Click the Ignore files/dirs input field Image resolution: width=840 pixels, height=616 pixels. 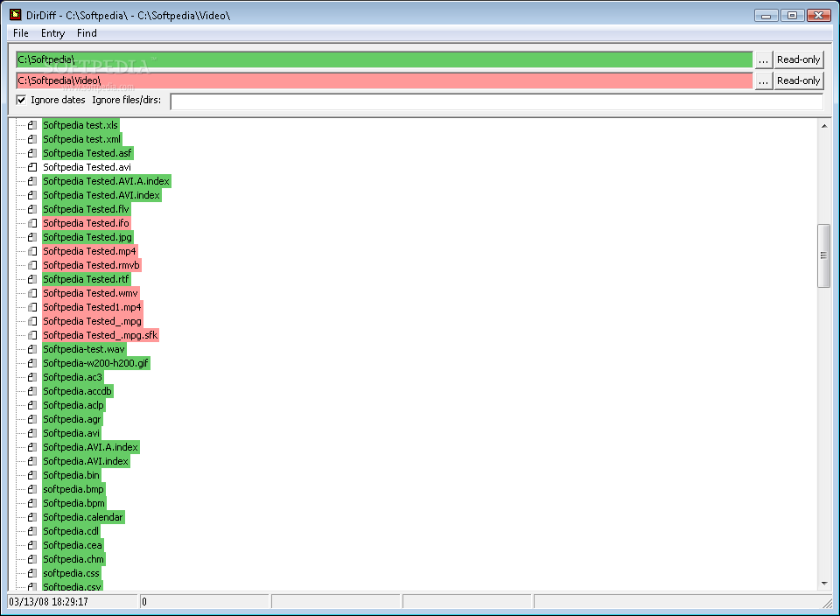[x=497, y=101]
